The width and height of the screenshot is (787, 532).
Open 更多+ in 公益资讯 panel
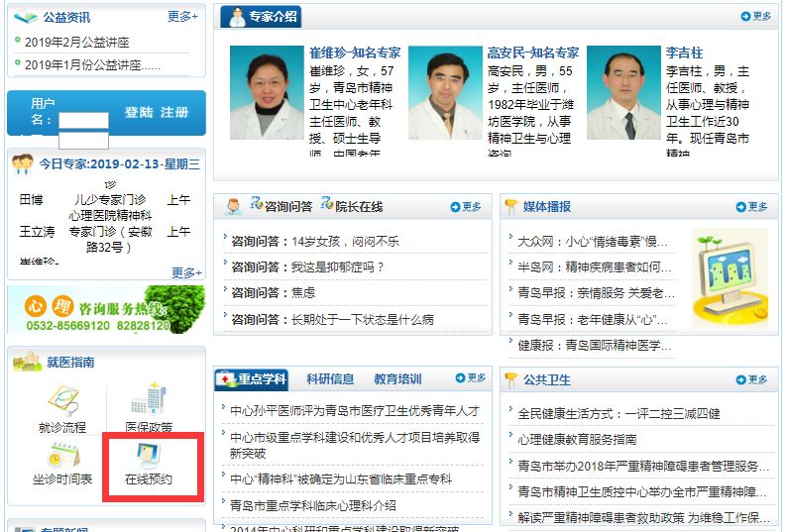click(182, 17)
